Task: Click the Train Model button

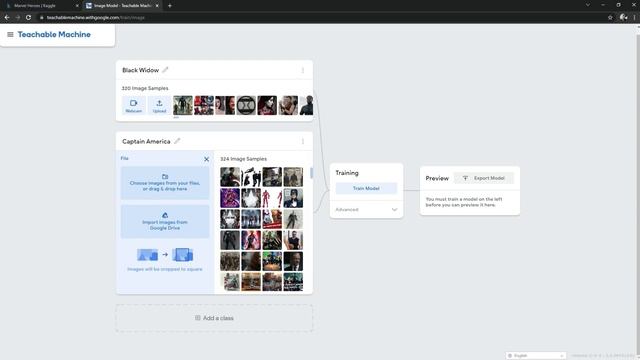Action: pyautogui.click(x=366, y=188)
